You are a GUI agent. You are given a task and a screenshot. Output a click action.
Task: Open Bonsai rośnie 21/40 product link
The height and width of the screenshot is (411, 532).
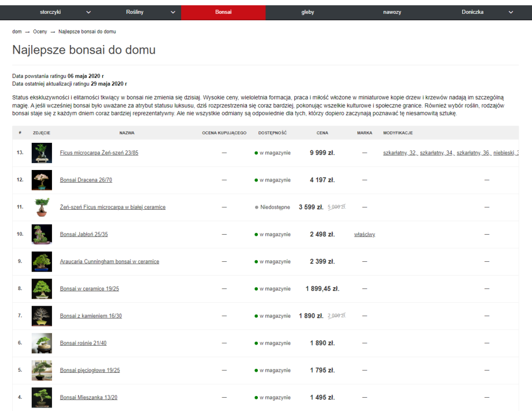(x=83, y=343)
